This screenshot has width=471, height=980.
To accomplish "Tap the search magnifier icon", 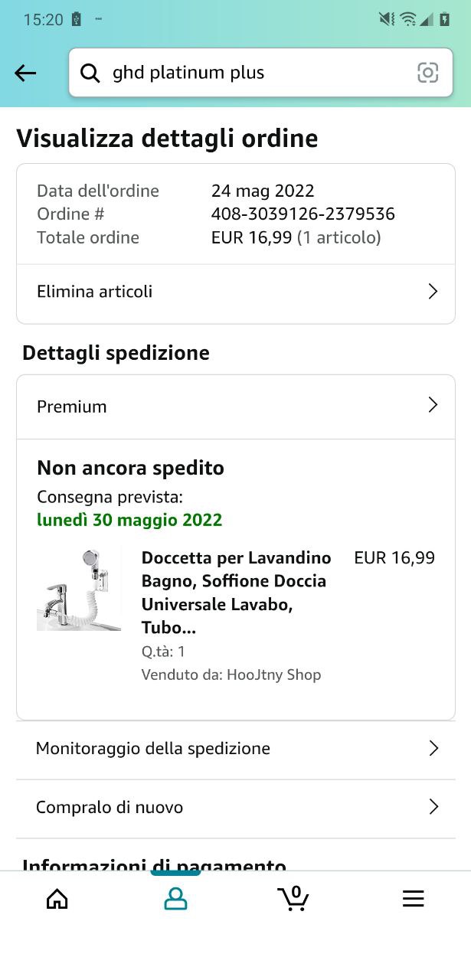I will [x=90, y=73].
